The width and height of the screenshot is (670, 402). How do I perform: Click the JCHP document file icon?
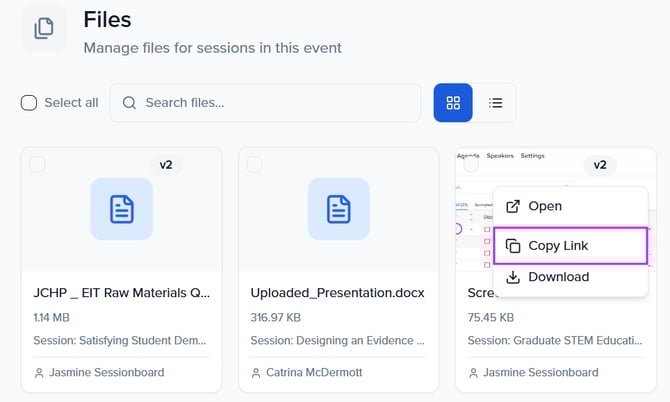coord(121,209)
